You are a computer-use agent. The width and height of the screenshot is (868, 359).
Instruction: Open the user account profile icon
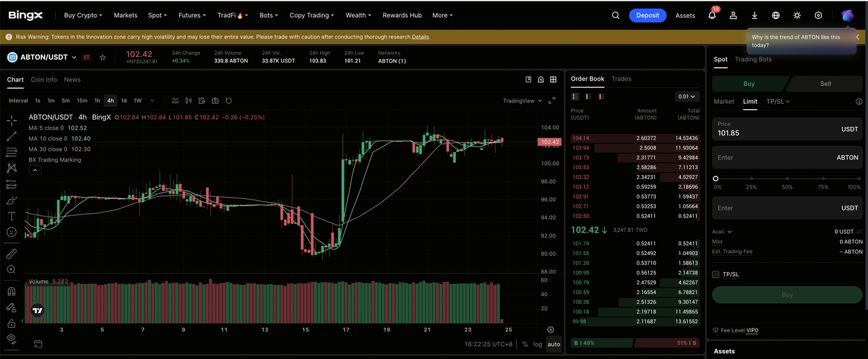pyautogui.click(x=733, y=15)
